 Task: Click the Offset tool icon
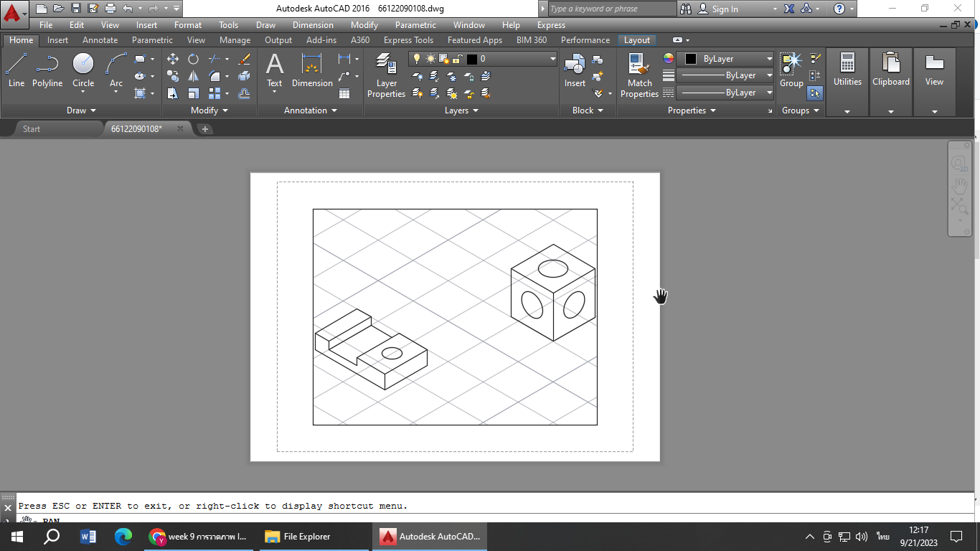click(x=244, y=93)
